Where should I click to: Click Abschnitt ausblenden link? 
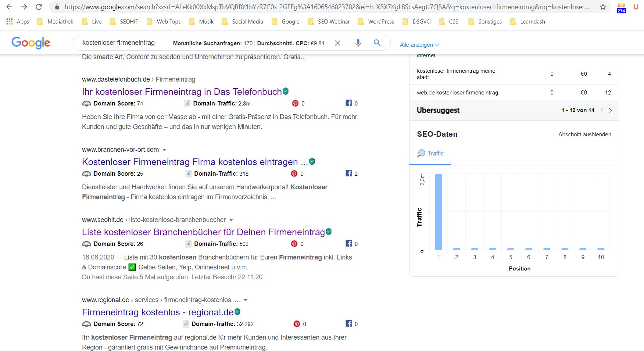click(x=584, y=135)
